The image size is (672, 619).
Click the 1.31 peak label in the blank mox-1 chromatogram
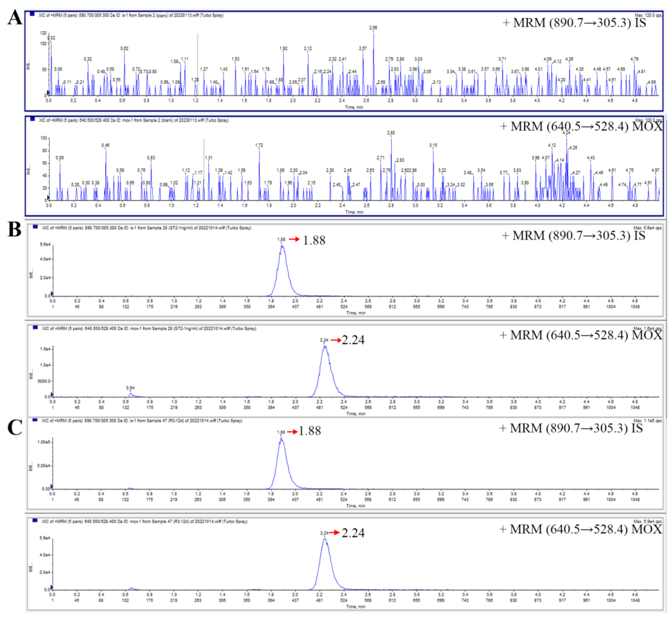click(208, 158)
